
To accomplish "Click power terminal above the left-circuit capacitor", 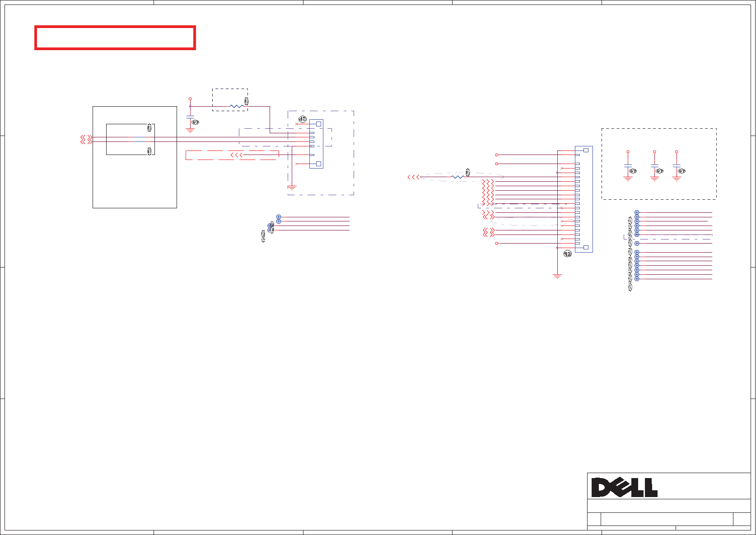I will tap(190, 98).
